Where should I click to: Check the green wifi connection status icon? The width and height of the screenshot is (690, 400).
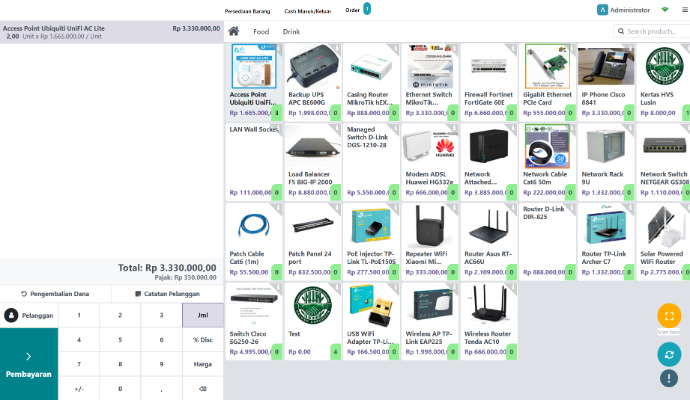click(665, 10)
